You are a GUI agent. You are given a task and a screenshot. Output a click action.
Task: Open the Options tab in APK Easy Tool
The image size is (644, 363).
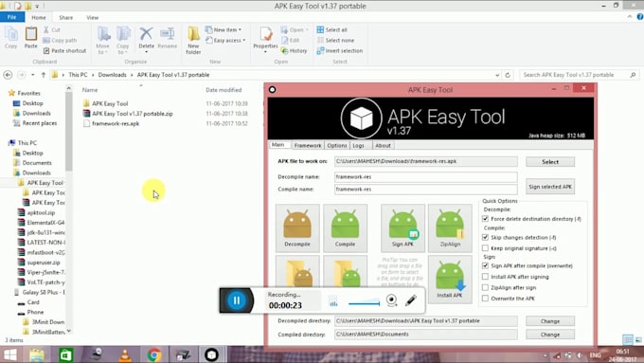point(337,146)
